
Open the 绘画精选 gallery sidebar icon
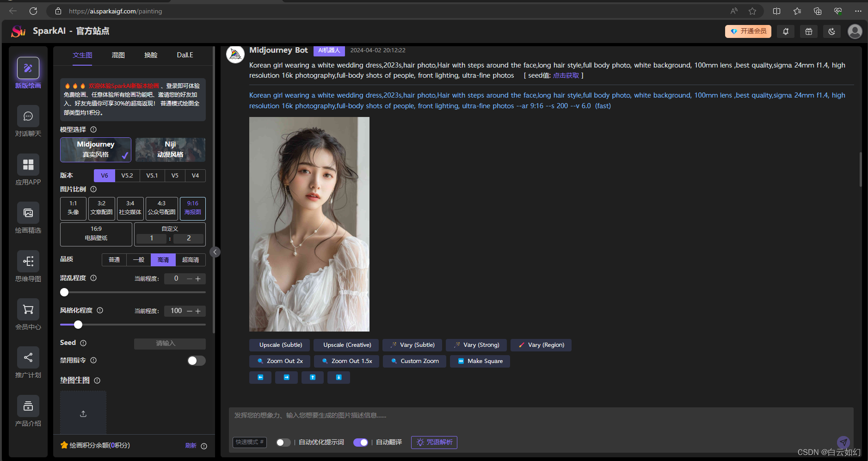click(28, 213)
